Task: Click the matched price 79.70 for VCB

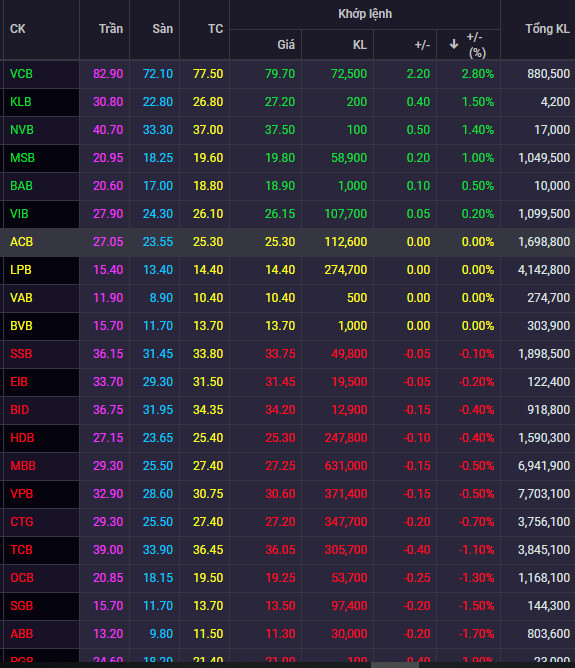Action: (280, 74)
